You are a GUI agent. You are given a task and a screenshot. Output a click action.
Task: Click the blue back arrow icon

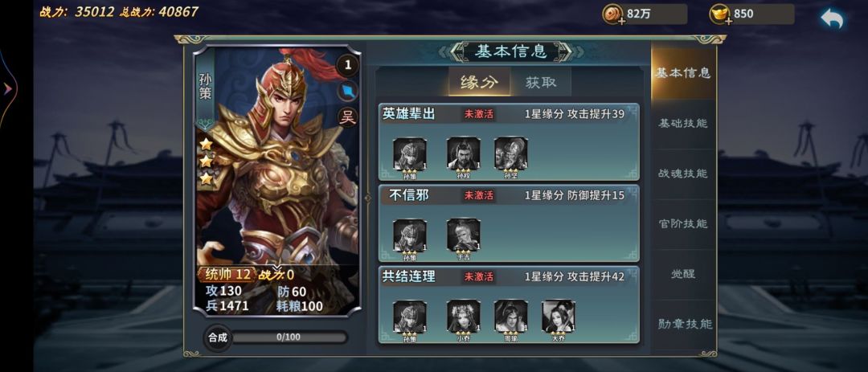coord(832,18)
